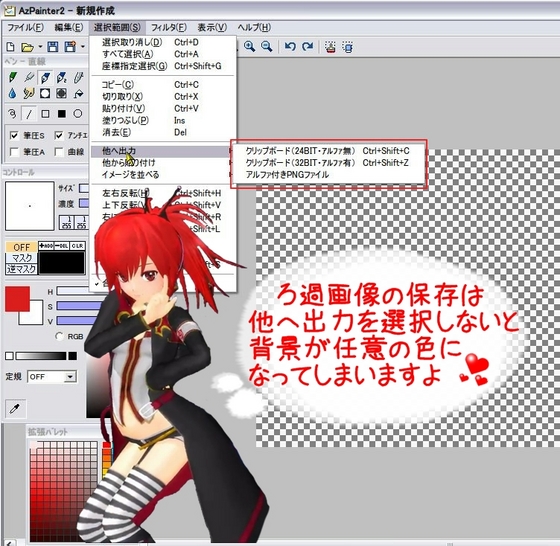Choose 塗りつぶし(P) menu item
The image size is (560, 546).
163,120
